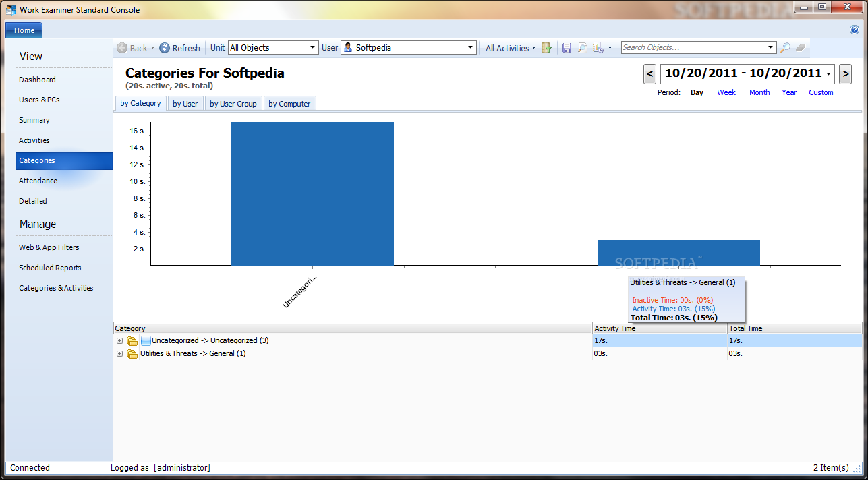The height and width of the screenshot is (480, 868).
Task: Refresh the report data
Action: coord(180,48)
